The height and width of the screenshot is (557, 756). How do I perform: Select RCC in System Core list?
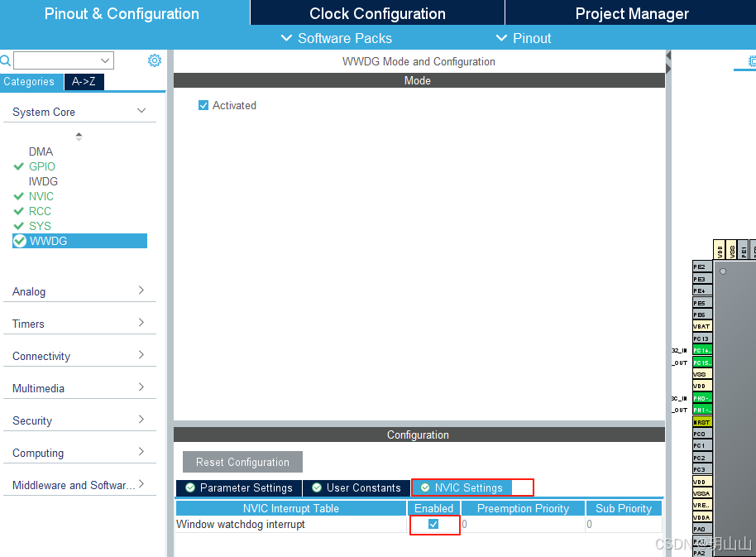40,211
